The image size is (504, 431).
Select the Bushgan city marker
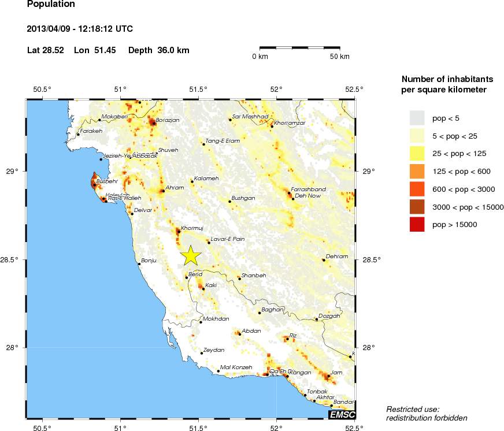tap(229, 201)
